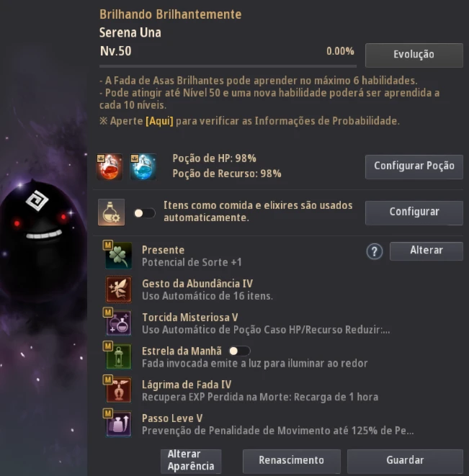Select the Torcida Misteriosa V potions icon
Screen dimensions: 469x476
(x=118, y=323)
